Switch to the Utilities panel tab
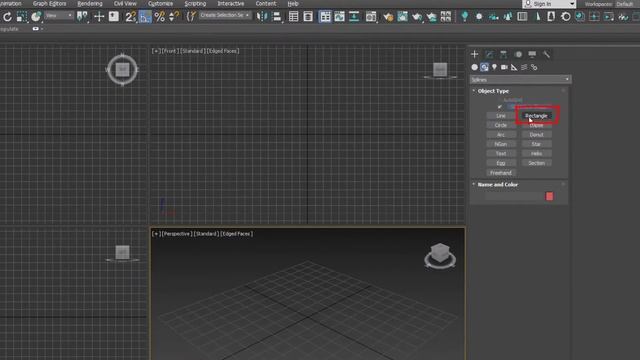This screenshot has width=640, height=360. coord(547,54)
